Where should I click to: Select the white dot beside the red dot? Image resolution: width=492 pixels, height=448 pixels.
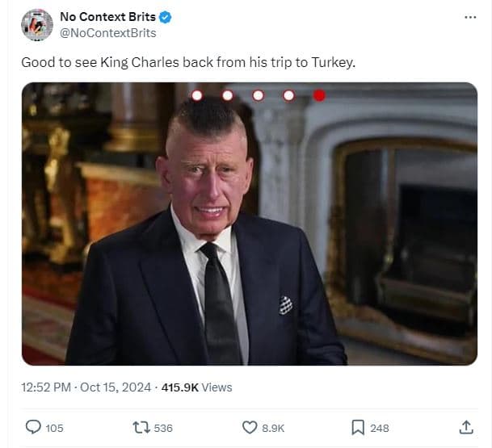point(288,95)
